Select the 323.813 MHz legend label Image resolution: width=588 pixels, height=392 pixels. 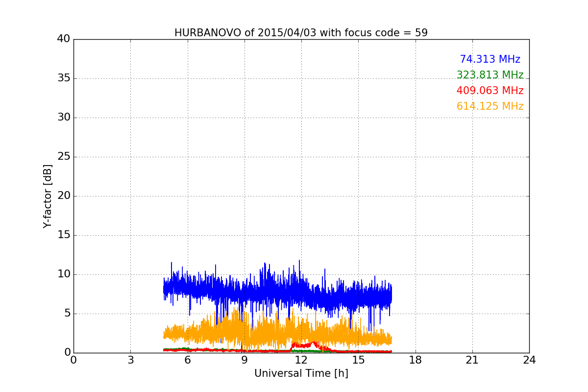490,75
